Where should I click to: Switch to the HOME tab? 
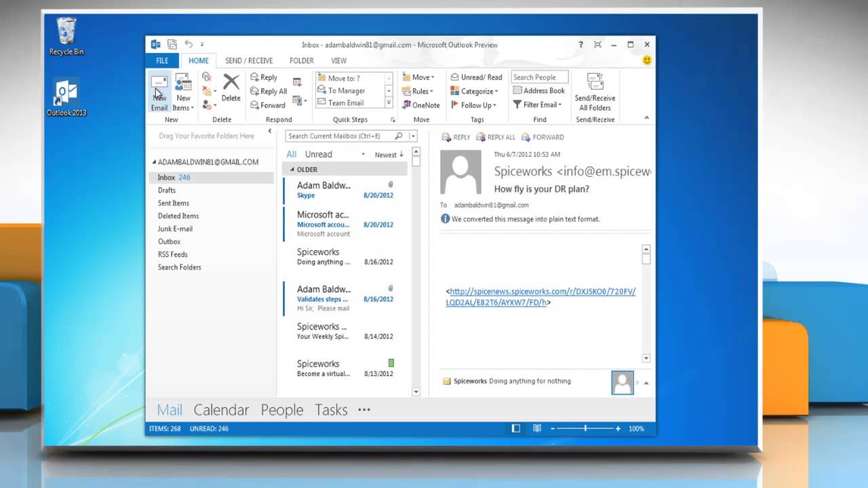click(199, 60)
